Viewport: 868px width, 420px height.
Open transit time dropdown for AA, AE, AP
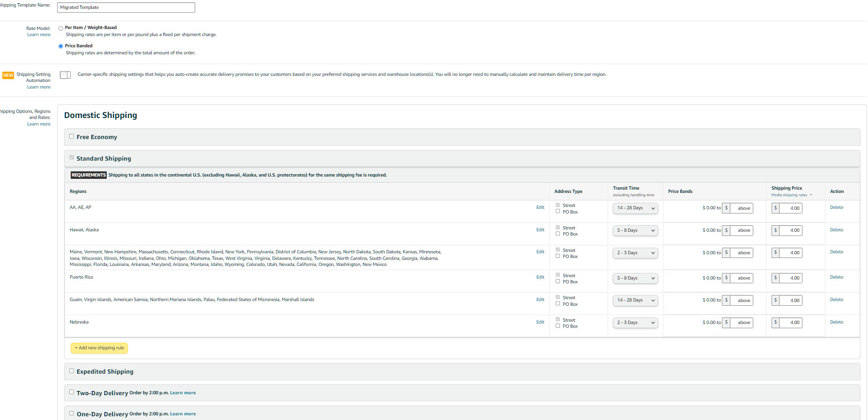[x=635, y=208]
